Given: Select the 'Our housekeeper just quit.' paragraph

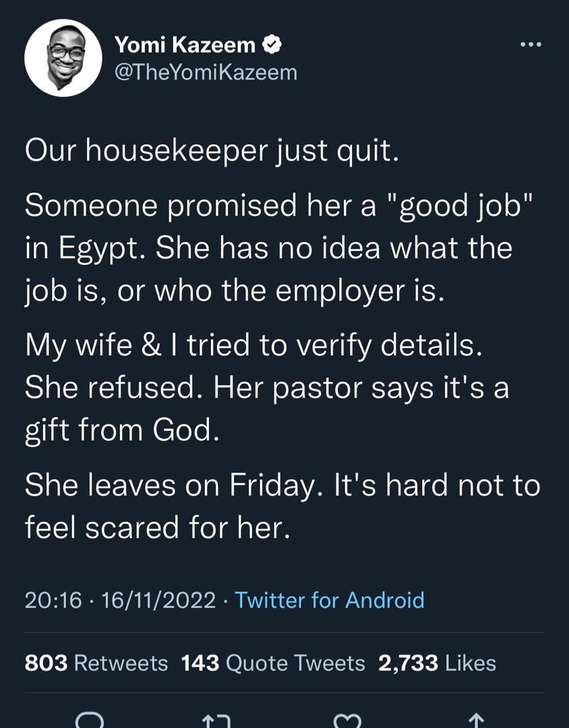Looking at the screenshot, I should [x=211, y=150].
